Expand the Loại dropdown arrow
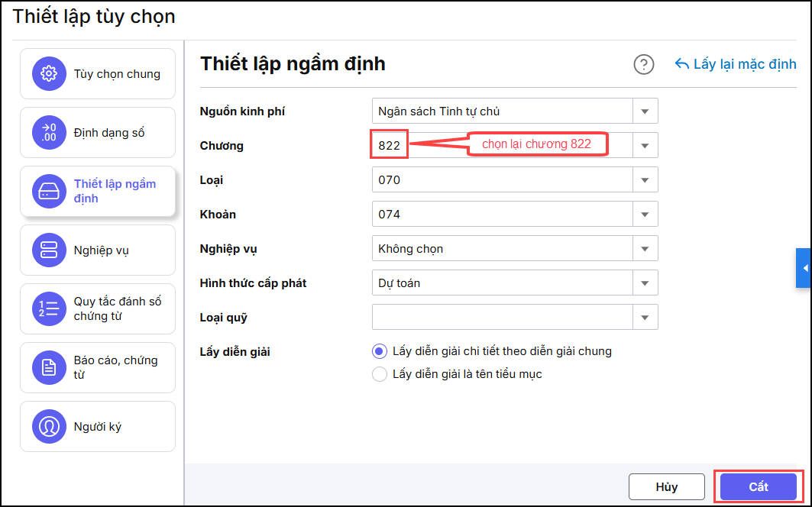 tap(645, 180)
